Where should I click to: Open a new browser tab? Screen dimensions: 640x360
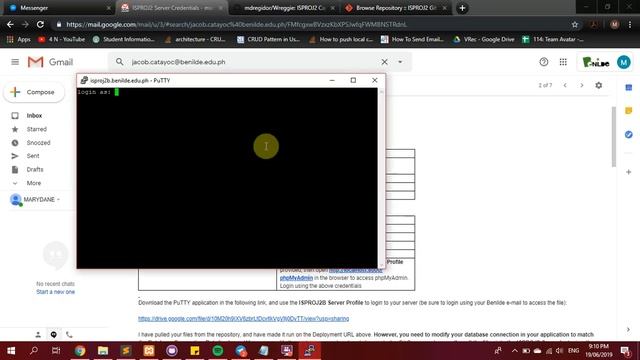coord(462,8)
